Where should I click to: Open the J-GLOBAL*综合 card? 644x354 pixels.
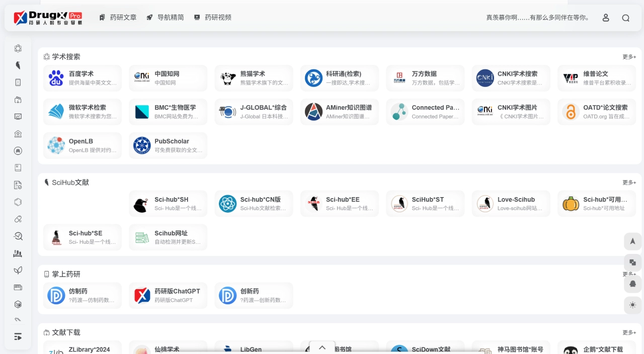coord(254,112)
